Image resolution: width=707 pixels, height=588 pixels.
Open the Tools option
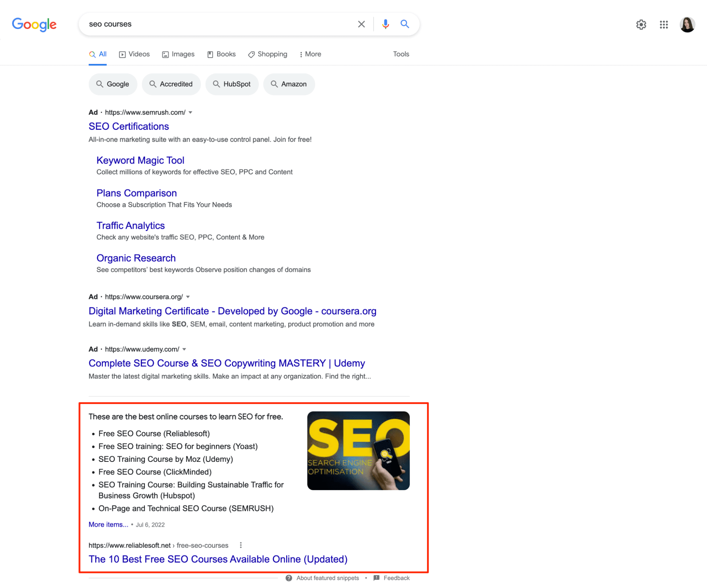coord(401,54)
